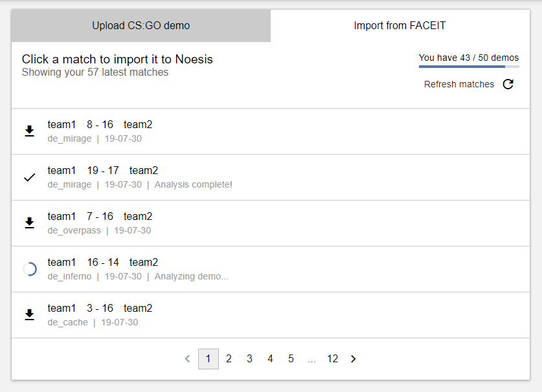Click current page 1 button
Viewport: 542px width, 392px height.
[x=208, y=358]
